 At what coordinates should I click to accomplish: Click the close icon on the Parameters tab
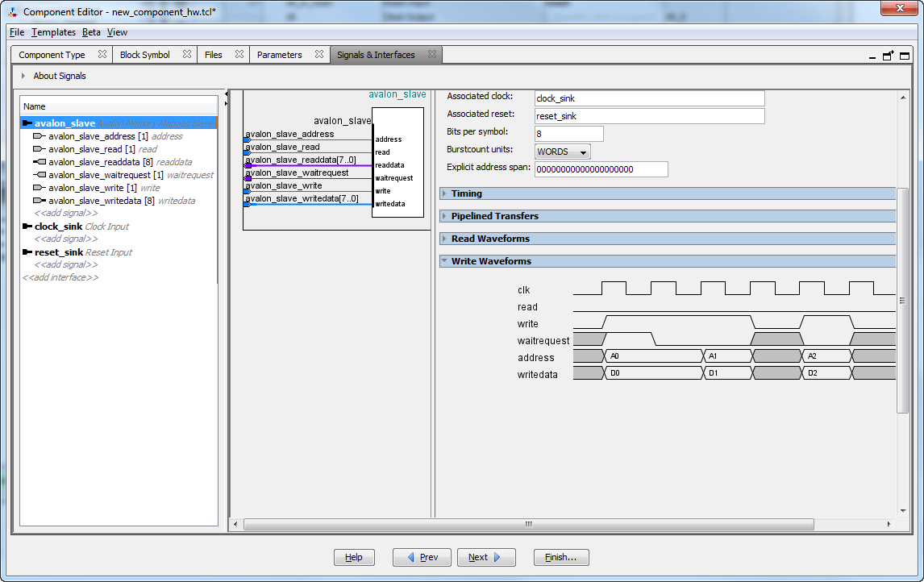(319, 55)
